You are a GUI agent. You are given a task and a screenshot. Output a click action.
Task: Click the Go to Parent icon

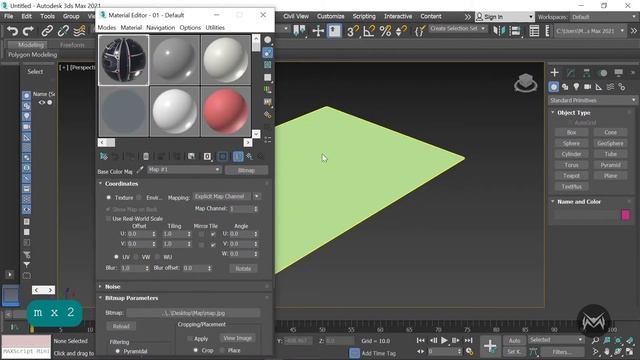tap(249, 157)
